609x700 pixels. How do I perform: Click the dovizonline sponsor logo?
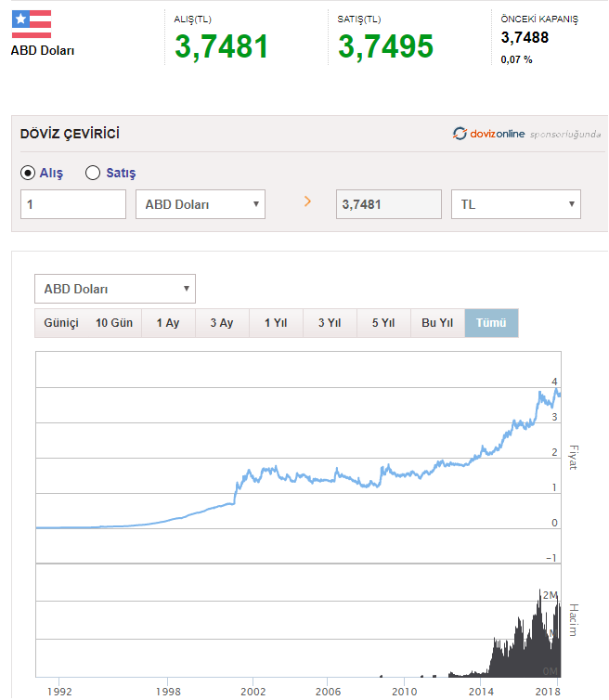526,134
